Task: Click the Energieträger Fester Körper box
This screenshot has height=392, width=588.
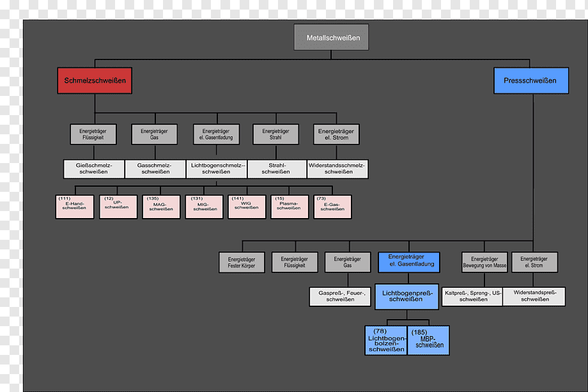Action: tap(242, 262)
